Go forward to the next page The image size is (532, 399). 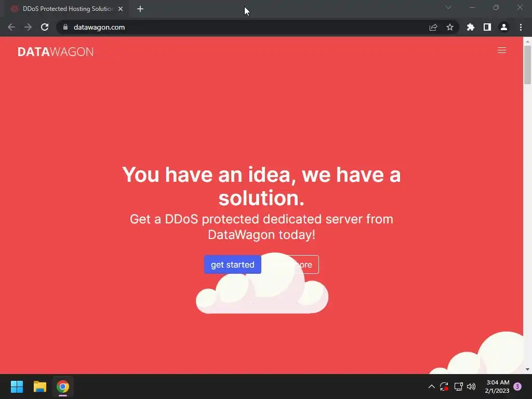point(28,27)
